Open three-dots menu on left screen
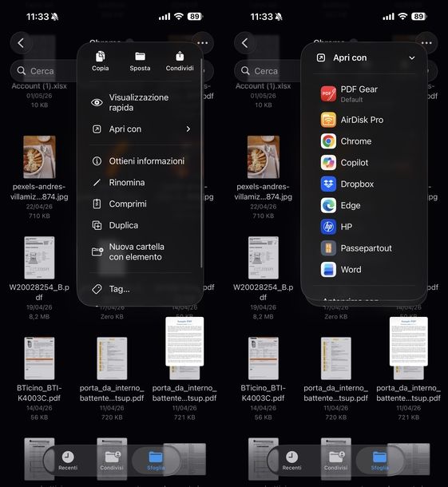448x487 pixels. point(203,43)
